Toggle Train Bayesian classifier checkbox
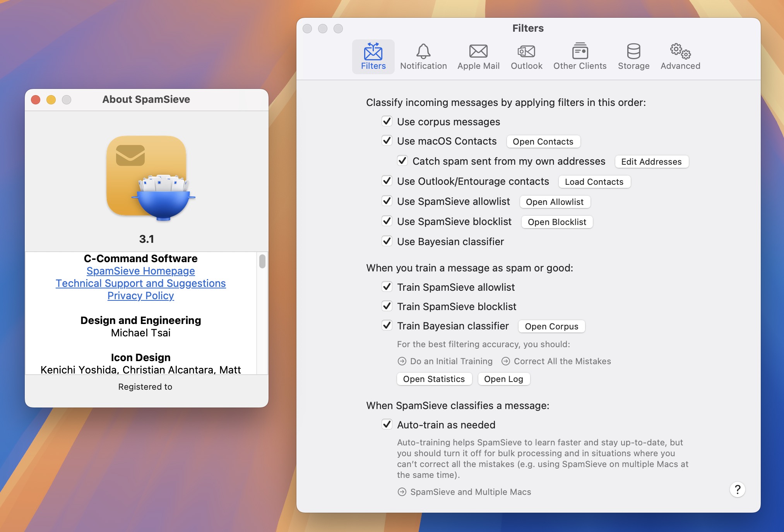The height and width of the screenshot is (532, 784). pyautogui.click(x=387, y=326)
